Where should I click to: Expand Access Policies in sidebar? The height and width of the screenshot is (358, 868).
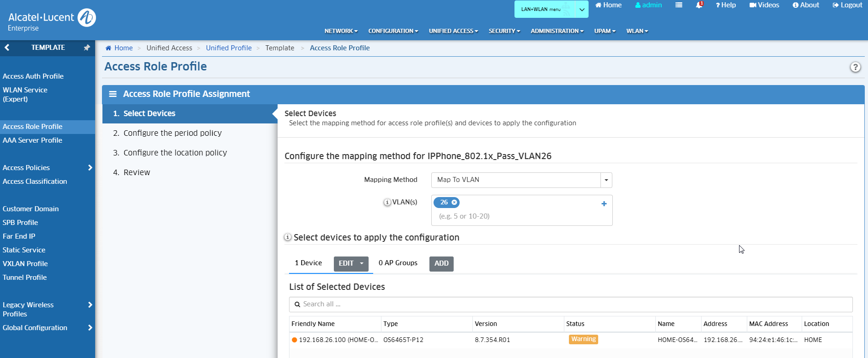click(90, 168)
